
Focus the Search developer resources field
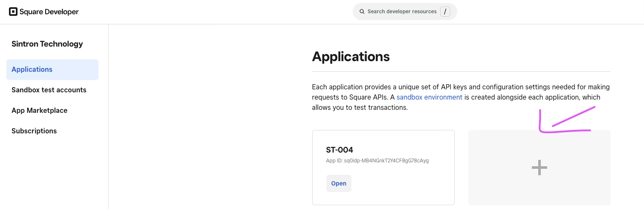pos(405,12)
